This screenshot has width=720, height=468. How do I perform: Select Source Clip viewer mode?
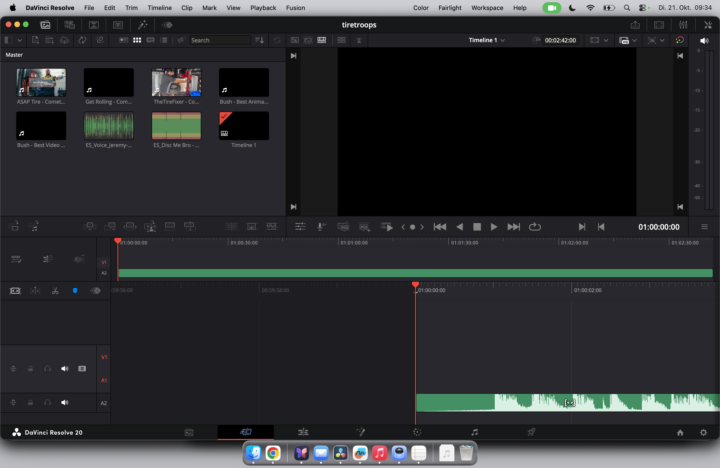tap(295, 40)
